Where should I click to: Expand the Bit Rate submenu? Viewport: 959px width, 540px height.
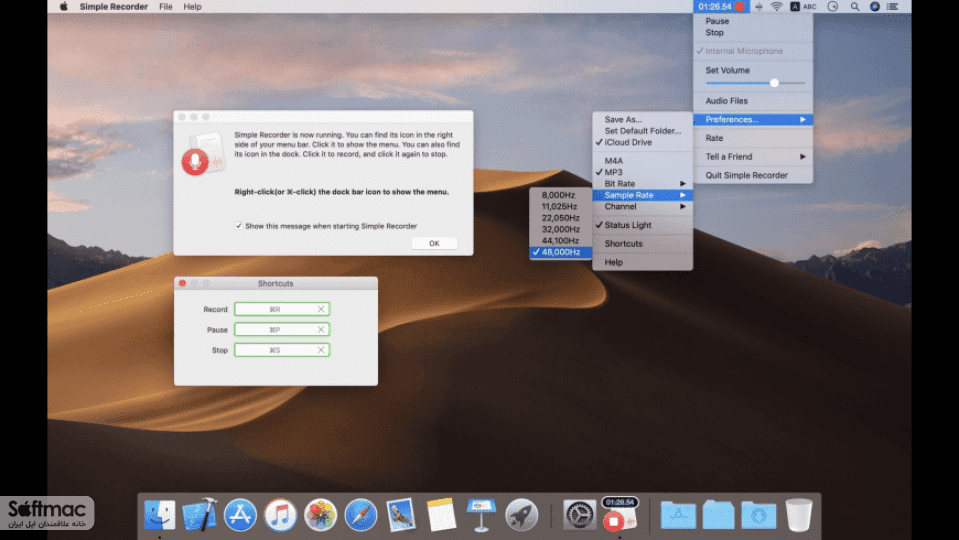642,183
